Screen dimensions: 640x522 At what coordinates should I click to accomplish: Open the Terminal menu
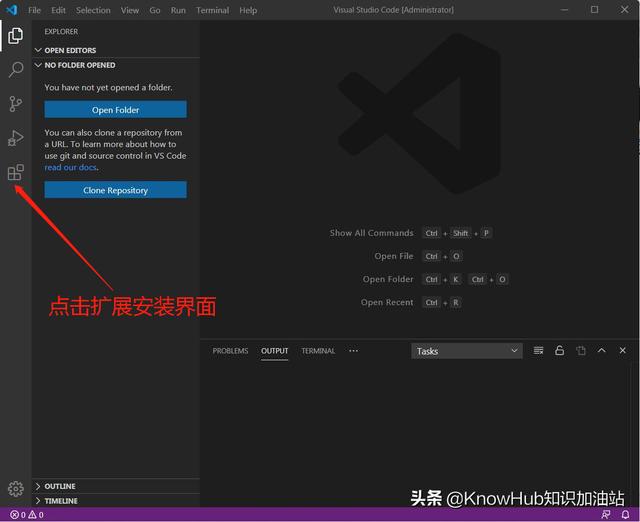click(213, 10)
